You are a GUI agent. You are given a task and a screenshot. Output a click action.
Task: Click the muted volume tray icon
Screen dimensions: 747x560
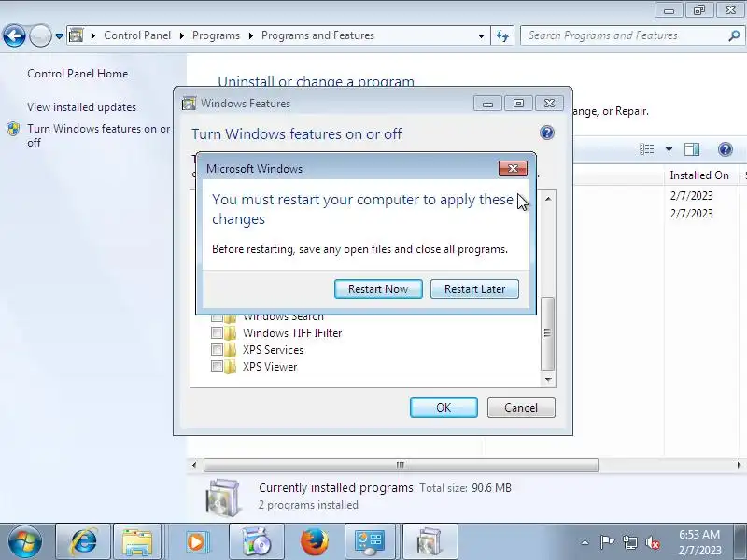[x=652, y=542]
